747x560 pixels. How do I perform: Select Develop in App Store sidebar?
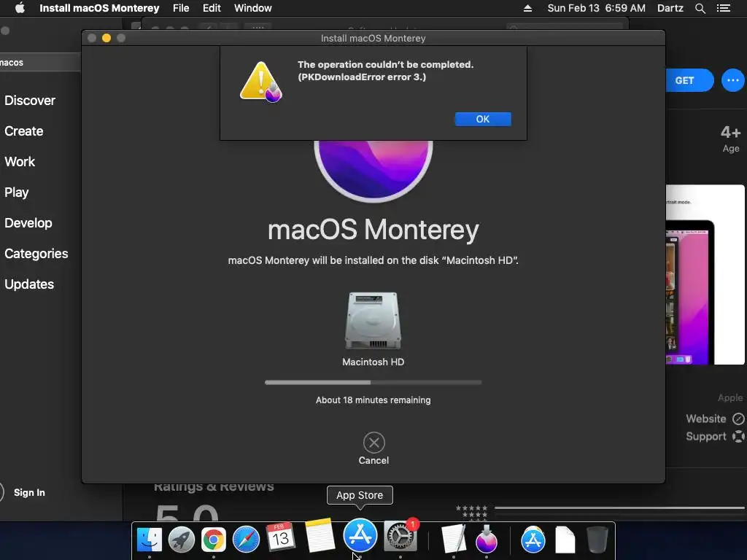point(28,223)
